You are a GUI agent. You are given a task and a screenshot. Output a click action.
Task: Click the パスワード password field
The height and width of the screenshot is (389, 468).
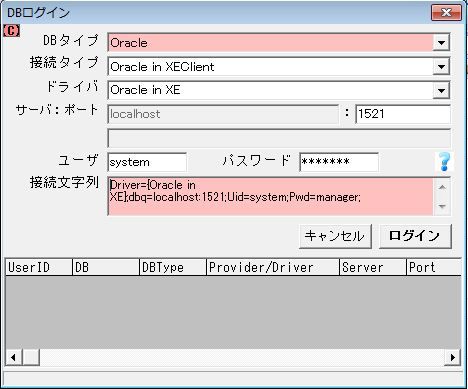click(339, 162)
